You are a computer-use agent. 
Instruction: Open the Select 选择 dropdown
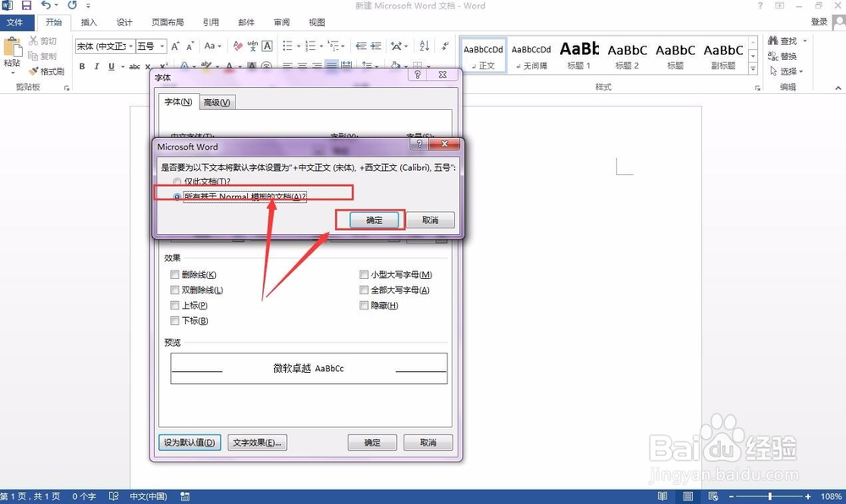pyautogui.click(x=787, y=71)
